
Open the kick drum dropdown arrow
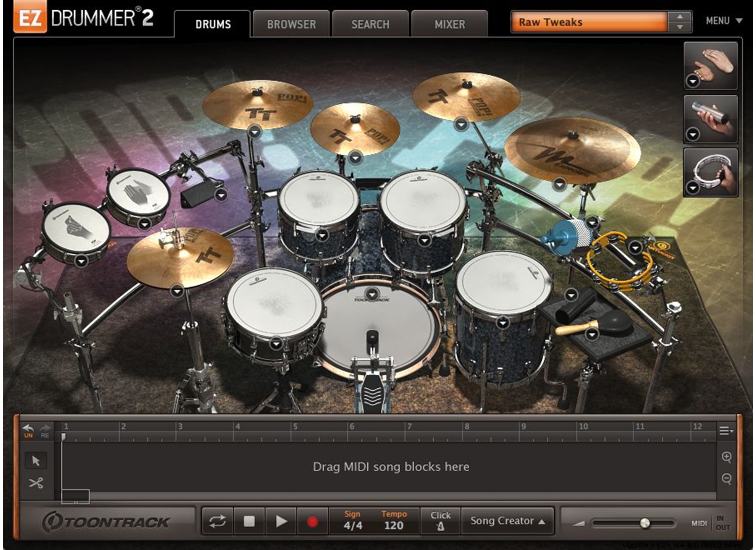[372, 294]
